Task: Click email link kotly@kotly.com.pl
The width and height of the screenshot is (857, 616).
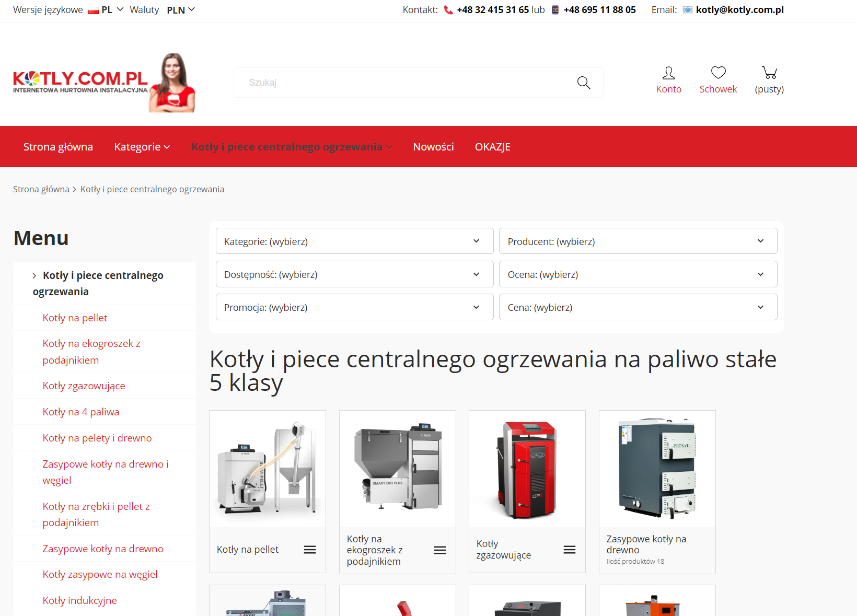Action: coord(740,10)
